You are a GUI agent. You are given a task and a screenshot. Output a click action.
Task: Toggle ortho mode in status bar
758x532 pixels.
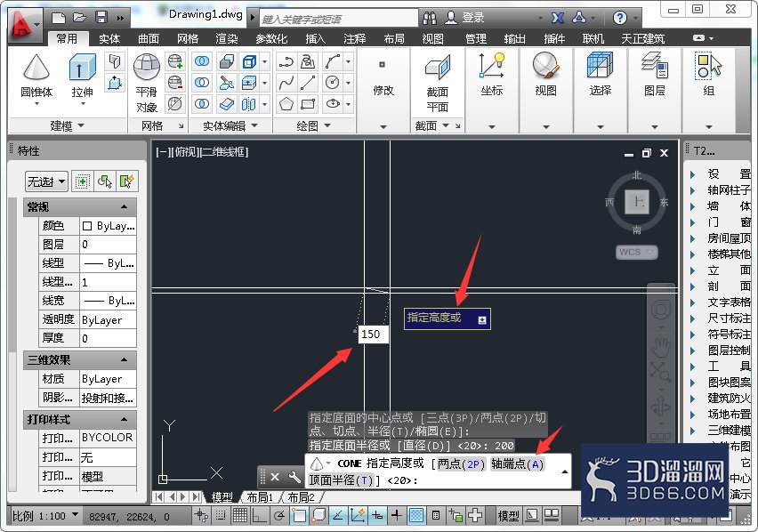pyautogui.click(x=259, y=516)
